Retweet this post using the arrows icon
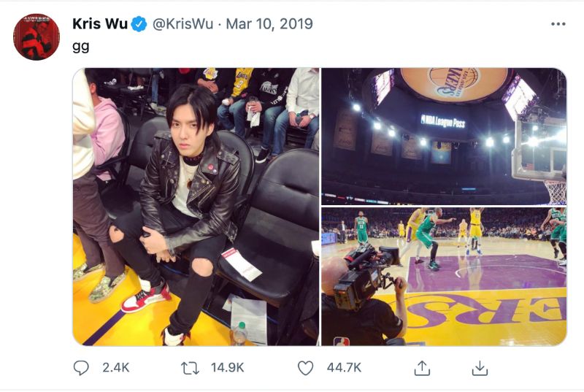Screen dimensions: 584x392 tap(190, 368)
